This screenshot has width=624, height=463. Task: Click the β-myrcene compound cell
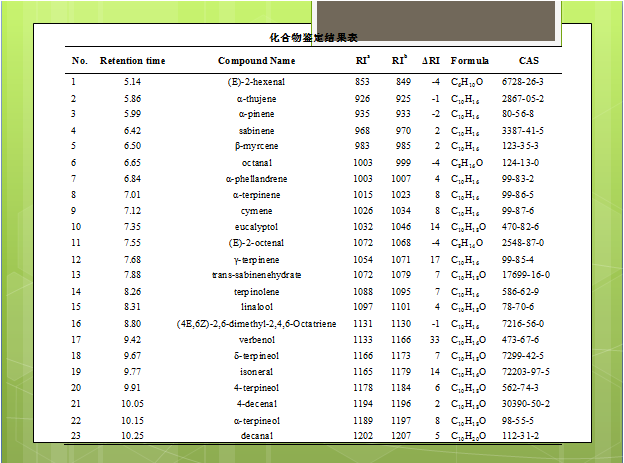coord(256,146)
